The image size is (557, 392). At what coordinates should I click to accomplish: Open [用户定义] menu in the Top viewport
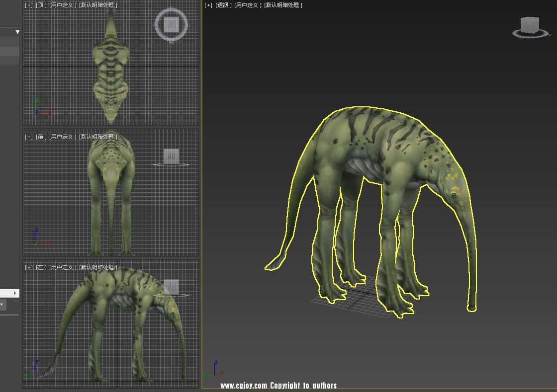[63, 5]
